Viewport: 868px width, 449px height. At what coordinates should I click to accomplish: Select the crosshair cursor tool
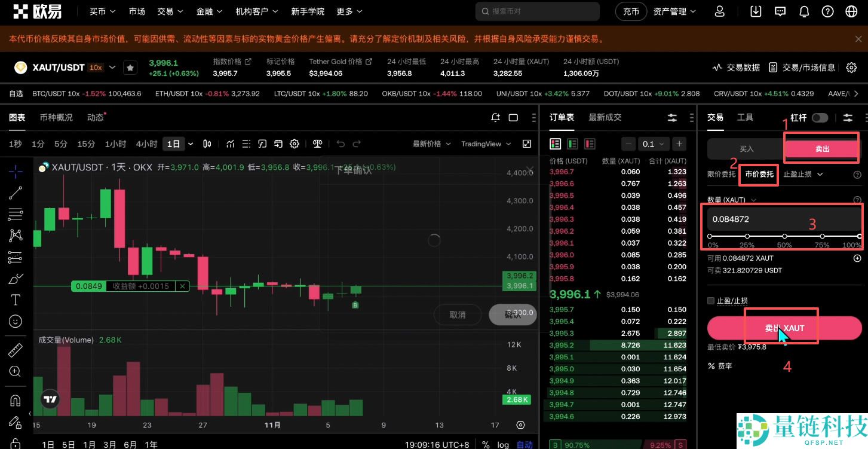pos(15,172)
